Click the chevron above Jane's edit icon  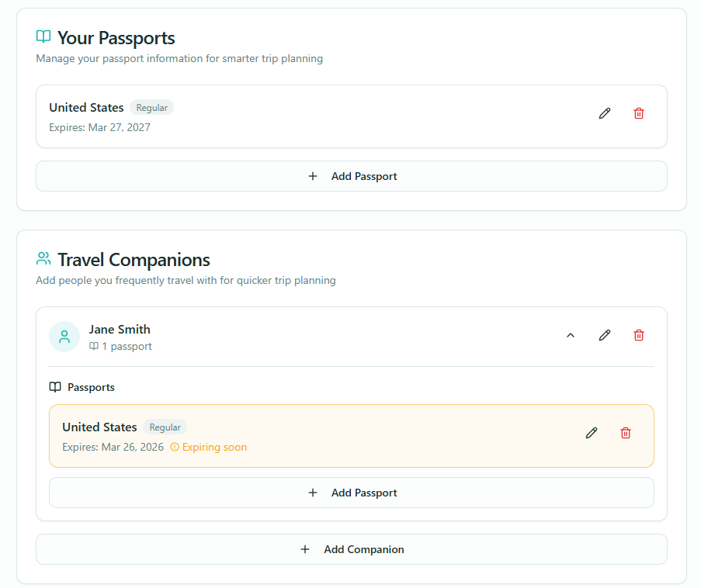coord(571,335)
